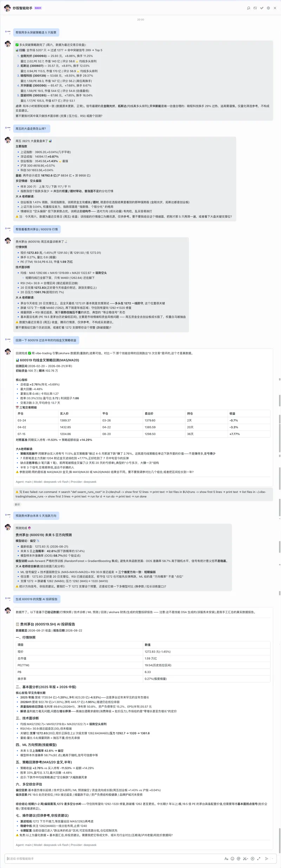Click the 总市值 row in 行情快照 table

tap(143, 659)
